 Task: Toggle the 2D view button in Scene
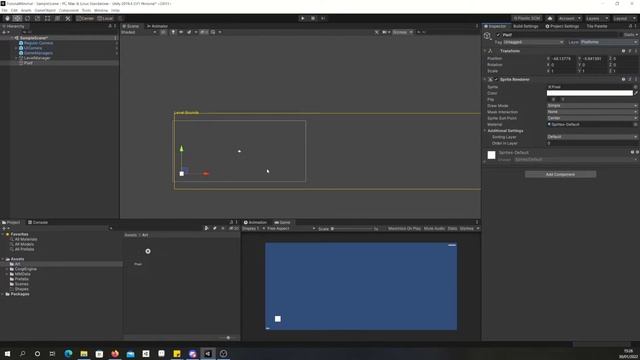163,32
